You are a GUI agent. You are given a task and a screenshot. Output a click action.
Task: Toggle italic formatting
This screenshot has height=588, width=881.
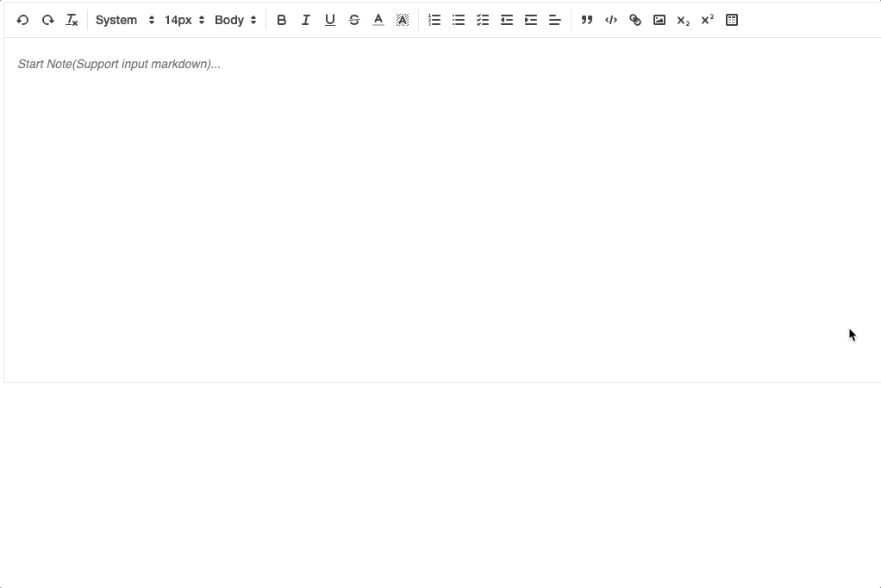point(306,20)
